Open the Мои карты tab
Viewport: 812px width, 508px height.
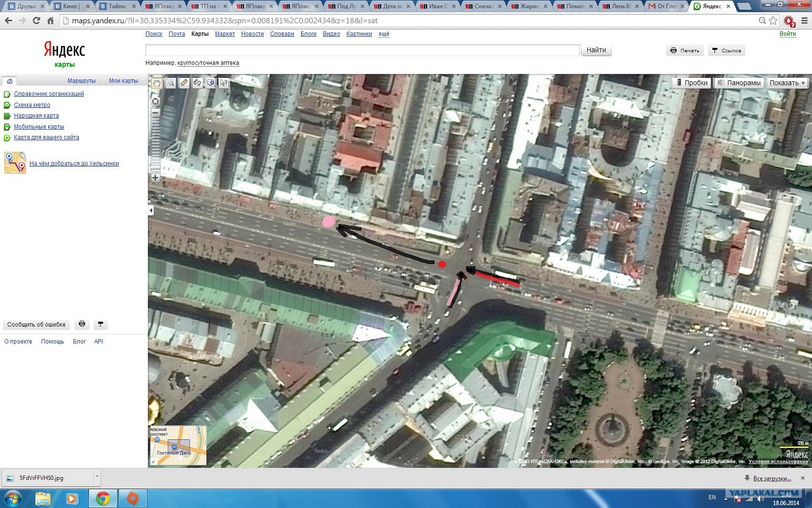click(x=124, y=81)
